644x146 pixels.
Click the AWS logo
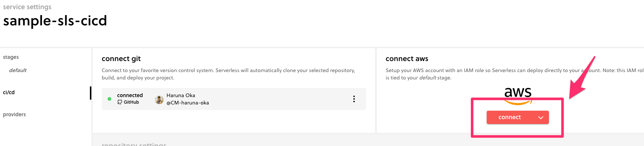(518, 95)
